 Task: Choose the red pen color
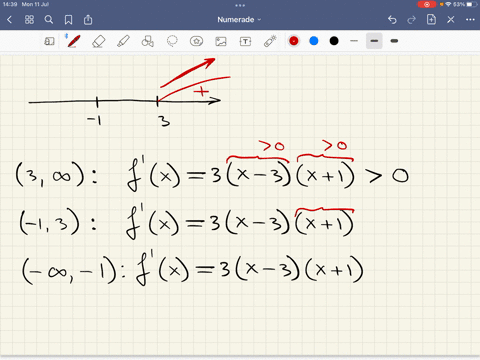(294, 41)
